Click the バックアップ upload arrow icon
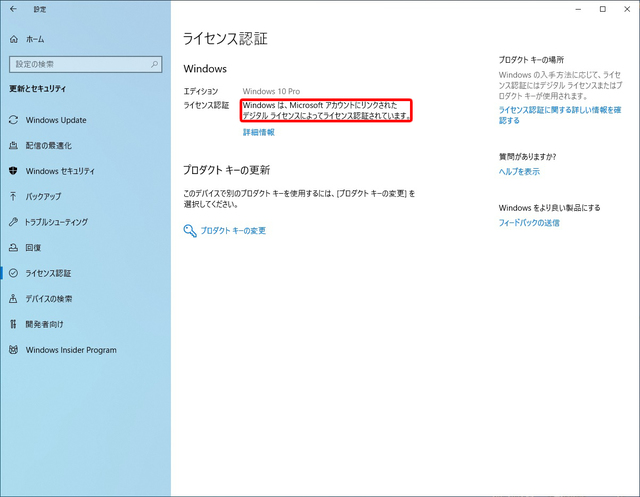Viewport: 640px width, 497px height. pyautogui.click(x=13, y=196)
